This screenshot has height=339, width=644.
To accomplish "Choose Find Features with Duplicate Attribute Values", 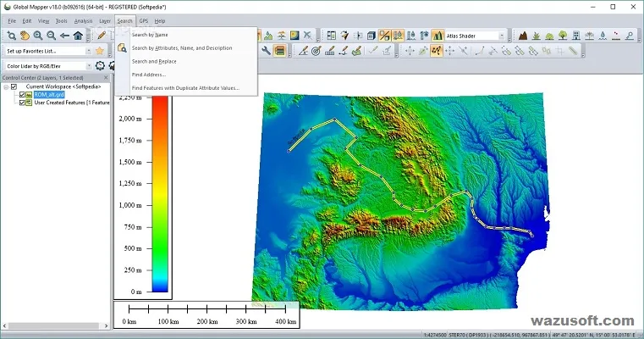I will coord(186,87).
